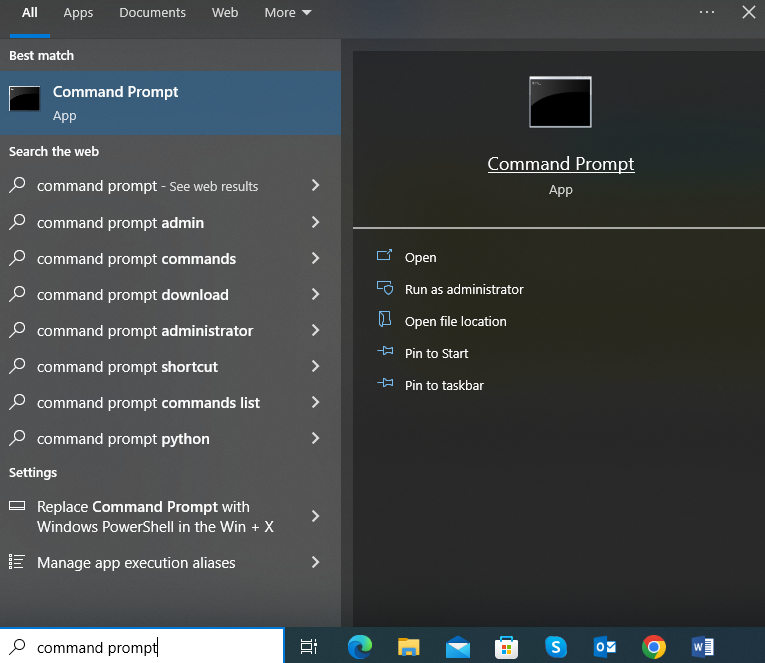Launch Skype from the taskbar
Image resolution: width=765 pixels, height=663 pixels.
coord(556,647)
